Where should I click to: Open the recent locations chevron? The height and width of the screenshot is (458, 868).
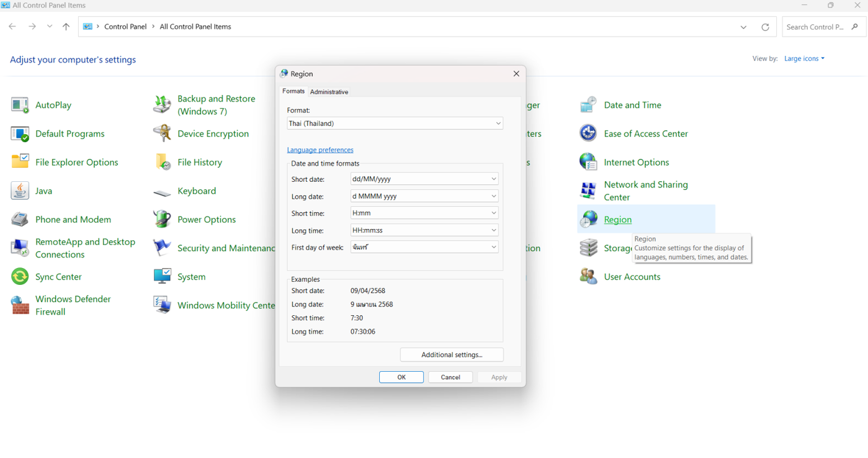tap(50, 27)
